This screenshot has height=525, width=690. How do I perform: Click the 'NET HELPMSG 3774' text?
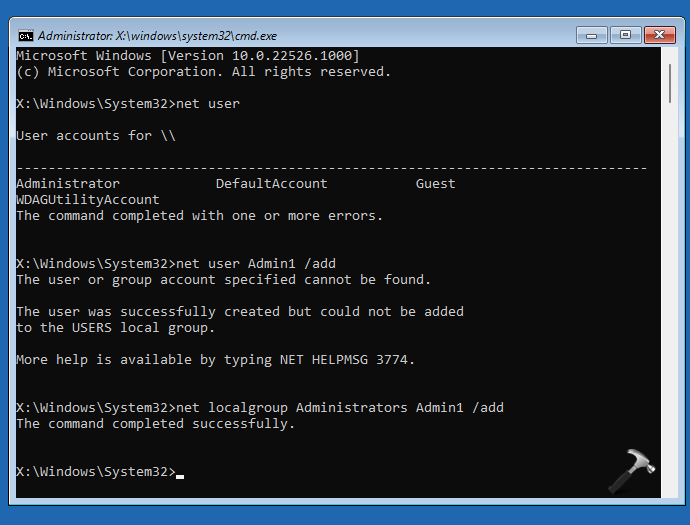click(348, 360)
